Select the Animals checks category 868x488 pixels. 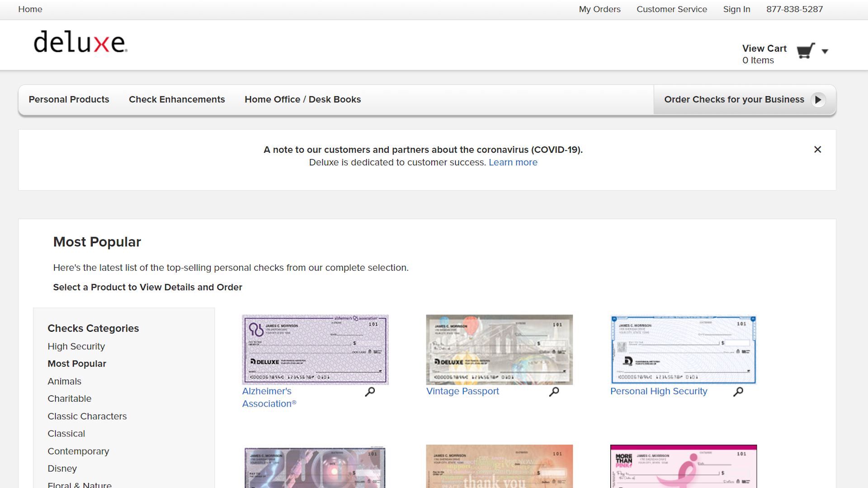pyautogui.click(x=64, y=381)
